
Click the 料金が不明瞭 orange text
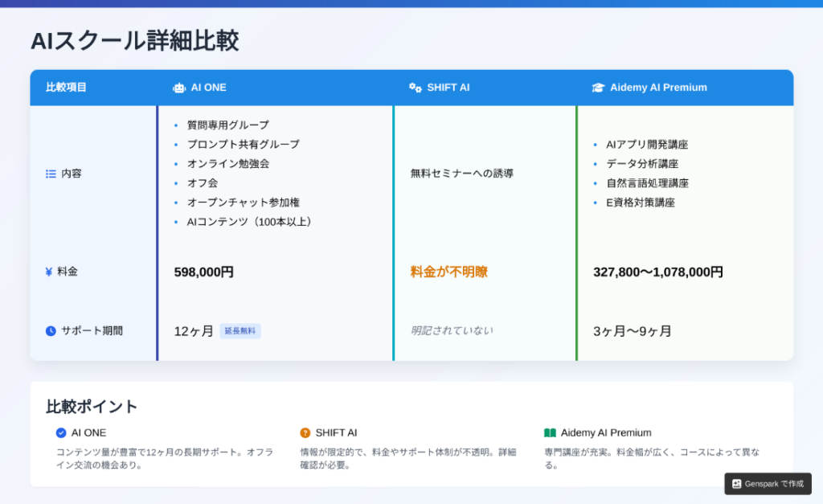click(448, 272)
